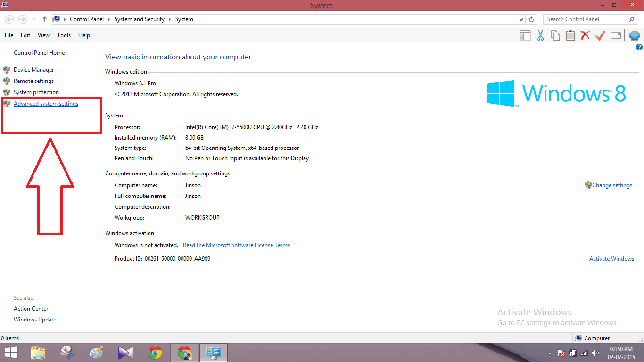Click the blue shell toolbar icon
Viewport: 644px width, 362px height.
pyautogui.click(x=635, y=35)
